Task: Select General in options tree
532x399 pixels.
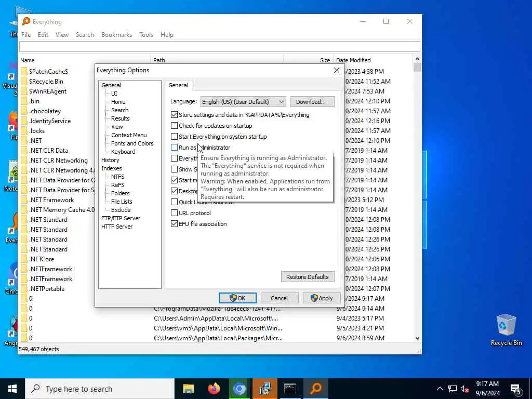Action: (111, 85)
